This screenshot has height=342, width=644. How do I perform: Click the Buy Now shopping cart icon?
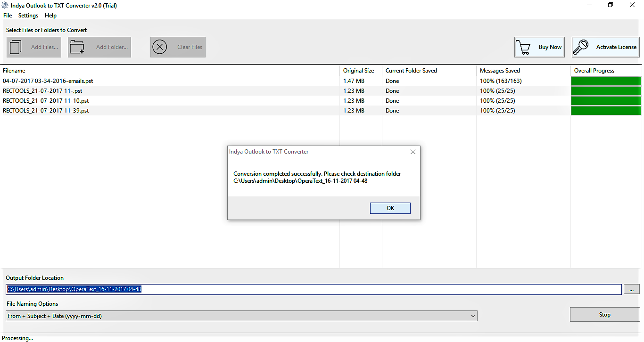(x=523, y=47)
